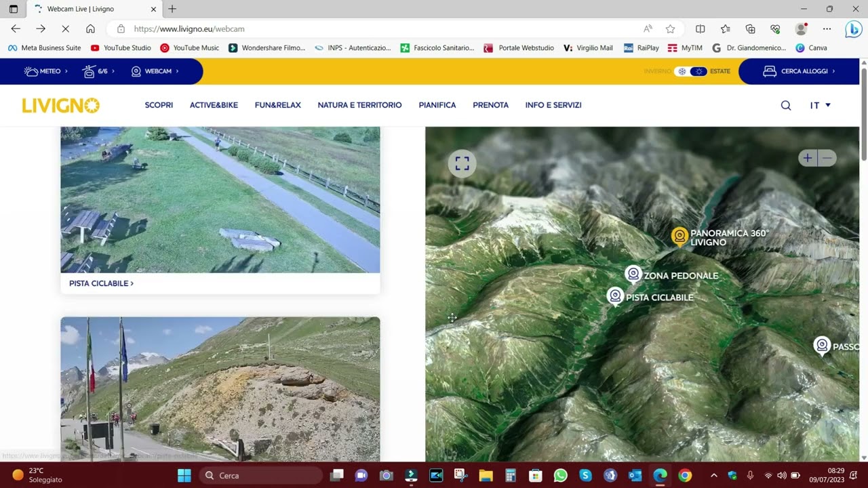This screenshot has width=868, height=488.
Task: Toggle the INVERNO/ESTATE season switch
Action: 691,71
